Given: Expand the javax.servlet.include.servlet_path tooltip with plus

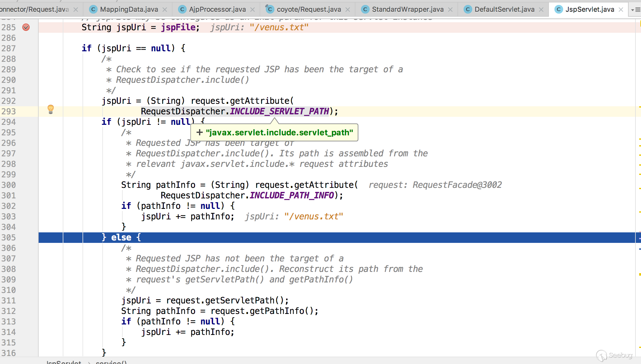Looking at the screenshot, I should click(200, 133).
